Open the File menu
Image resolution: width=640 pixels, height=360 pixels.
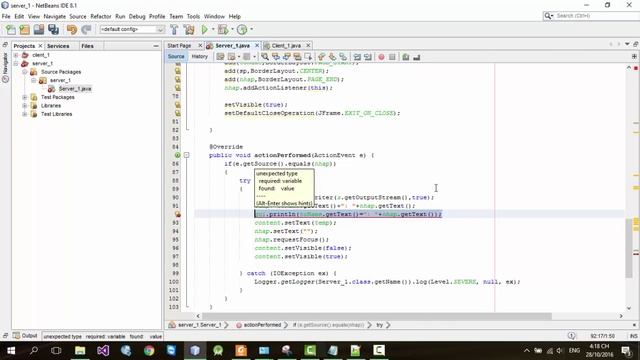(6, 16)
